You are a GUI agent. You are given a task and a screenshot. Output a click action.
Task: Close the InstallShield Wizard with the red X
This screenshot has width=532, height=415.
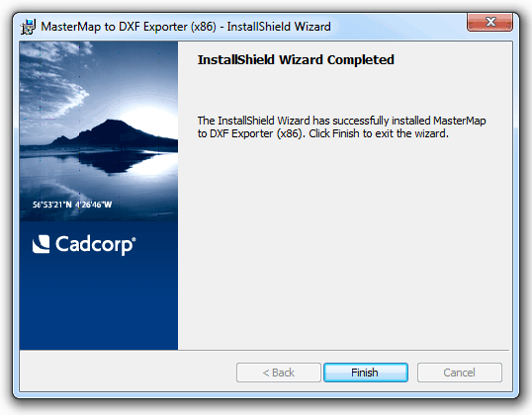click(x=489, y=23)
